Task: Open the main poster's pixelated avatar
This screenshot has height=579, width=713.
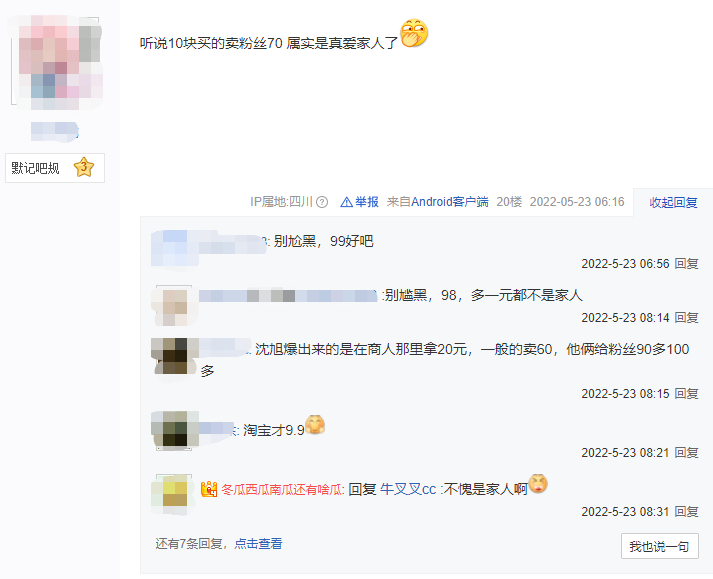Action: [x=55, y=62]
